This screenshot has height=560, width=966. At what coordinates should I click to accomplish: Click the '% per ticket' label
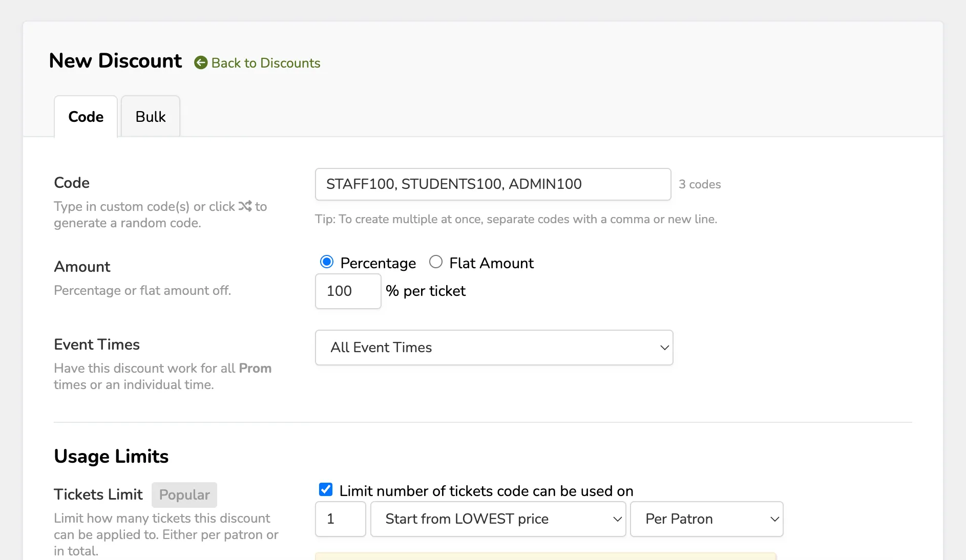click(426, 291)
